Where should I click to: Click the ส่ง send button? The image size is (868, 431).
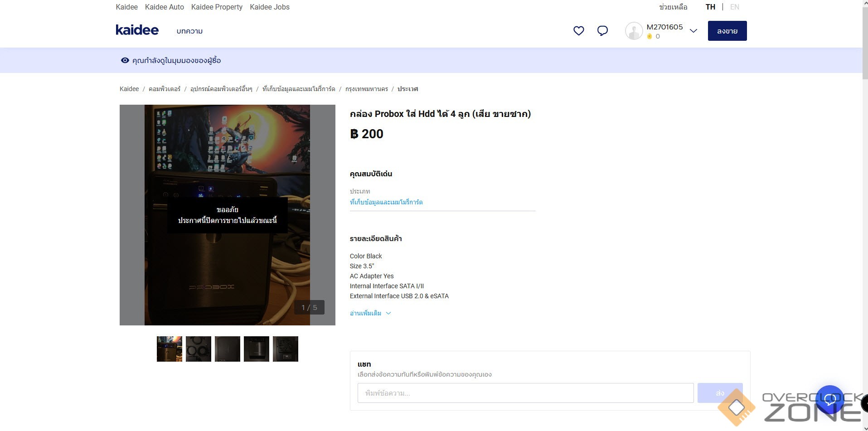coord(720,393)
